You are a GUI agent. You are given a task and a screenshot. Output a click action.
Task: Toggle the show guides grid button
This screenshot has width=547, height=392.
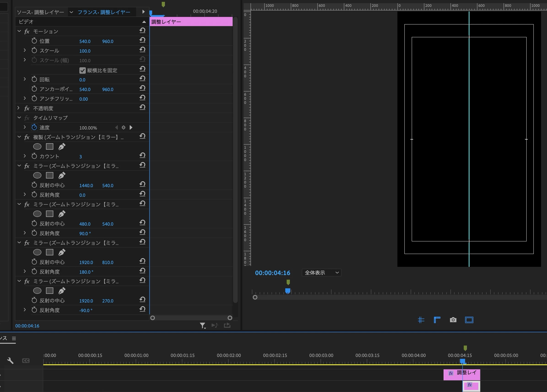click(421, 320)
